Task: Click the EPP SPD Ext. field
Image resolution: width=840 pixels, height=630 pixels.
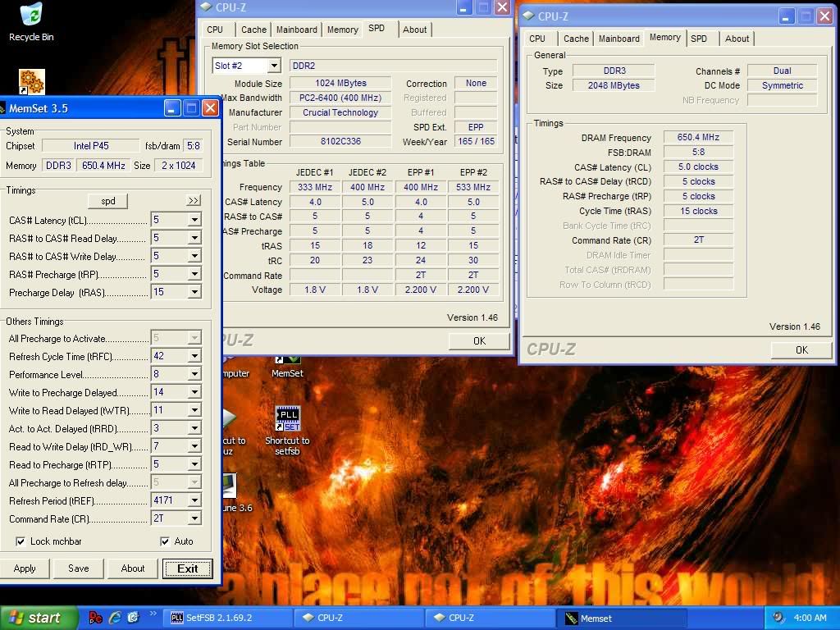Action: tap(476, 127)
